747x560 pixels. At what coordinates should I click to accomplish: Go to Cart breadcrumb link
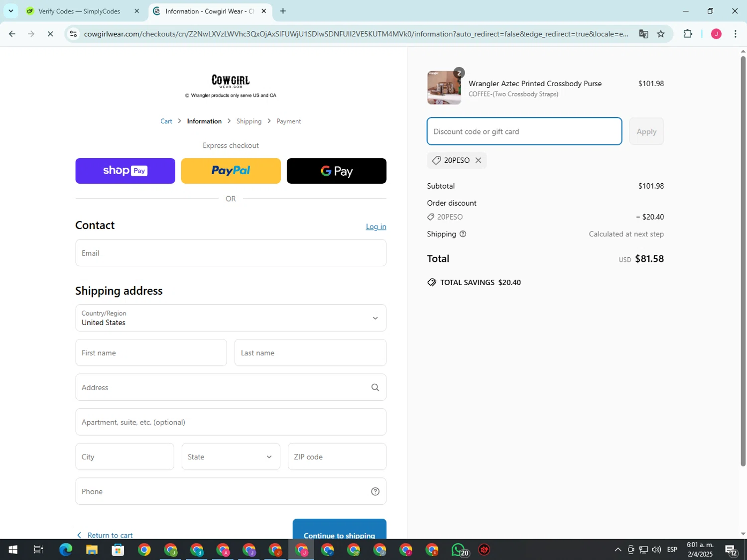166,121
